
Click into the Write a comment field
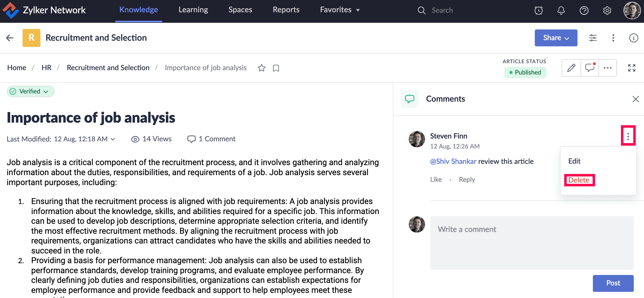tap(531, 242)
